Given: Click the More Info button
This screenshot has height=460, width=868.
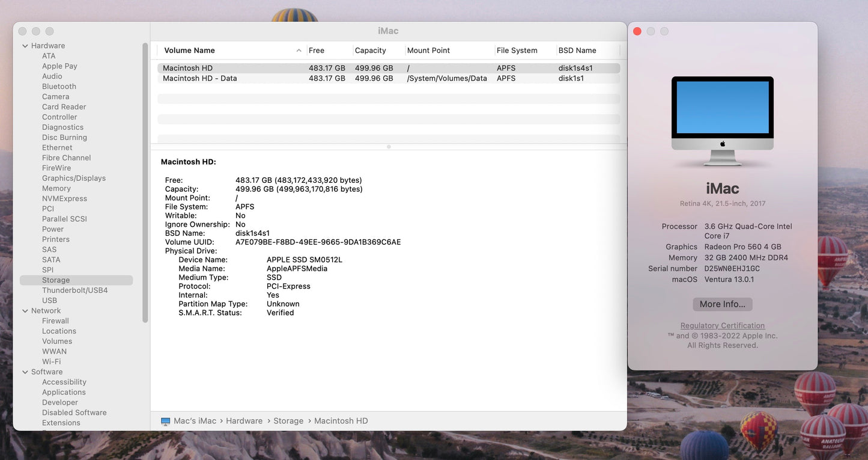Looking at the screenshot, I should pos(722,304).
